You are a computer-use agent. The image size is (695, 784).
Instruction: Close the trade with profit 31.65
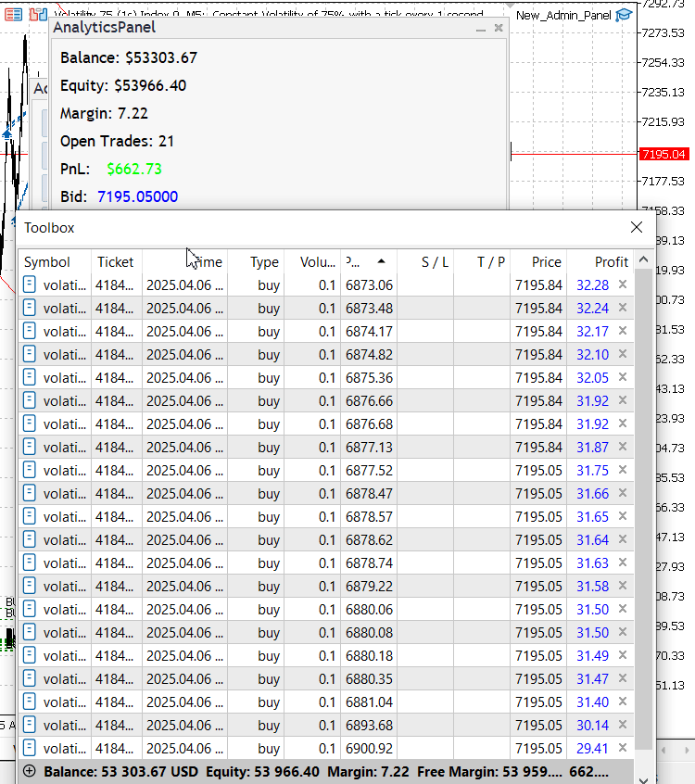[623, 516]
